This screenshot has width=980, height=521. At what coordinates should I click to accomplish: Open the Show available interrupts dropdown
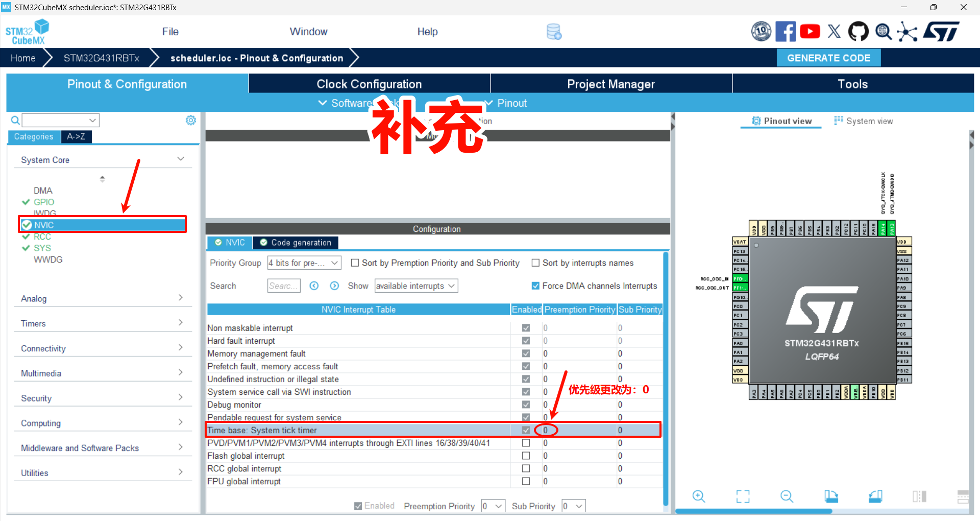(416, 286)
